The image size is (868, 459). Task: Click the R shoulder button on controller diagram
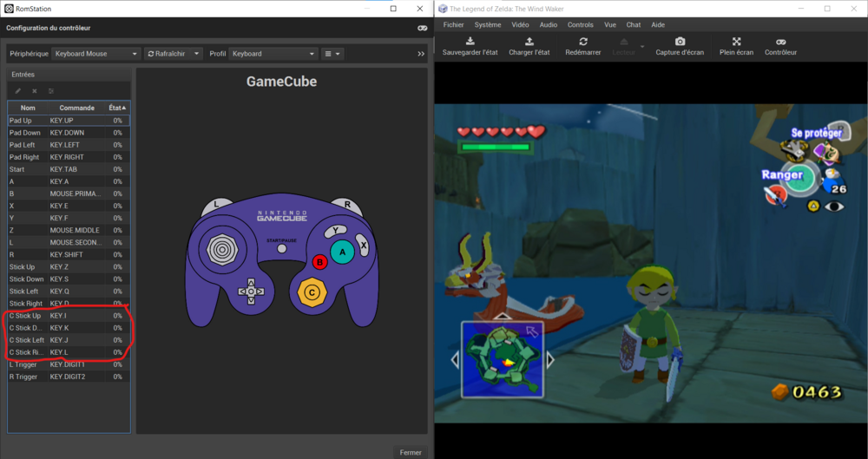(348, 206)
